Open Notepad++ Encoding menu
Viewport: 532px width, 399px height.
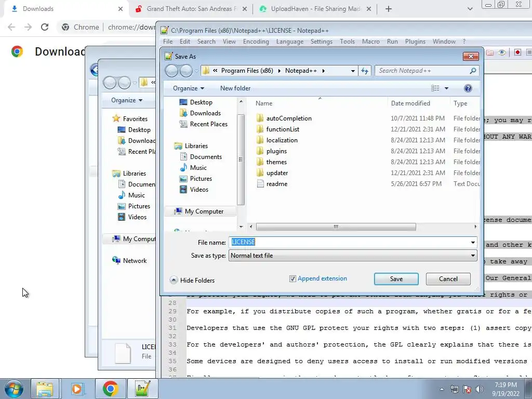pos(256,42)
